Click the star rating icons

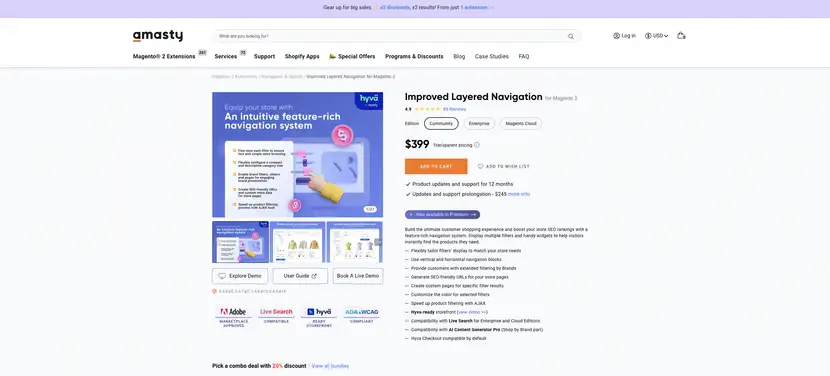428,109
